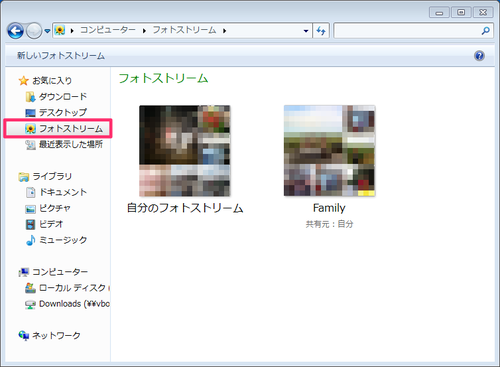This screenshot has height=367, width=500.
Task: Click the sidebar フォトストリーム sunflower icon
Action: point(30,129)
